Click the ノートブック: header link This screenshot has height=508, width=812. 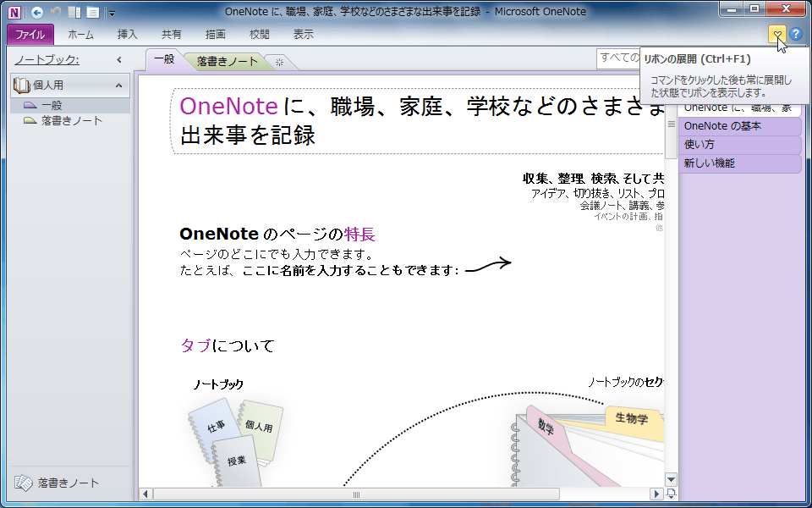pyautogui.click(x=47, y=60)
